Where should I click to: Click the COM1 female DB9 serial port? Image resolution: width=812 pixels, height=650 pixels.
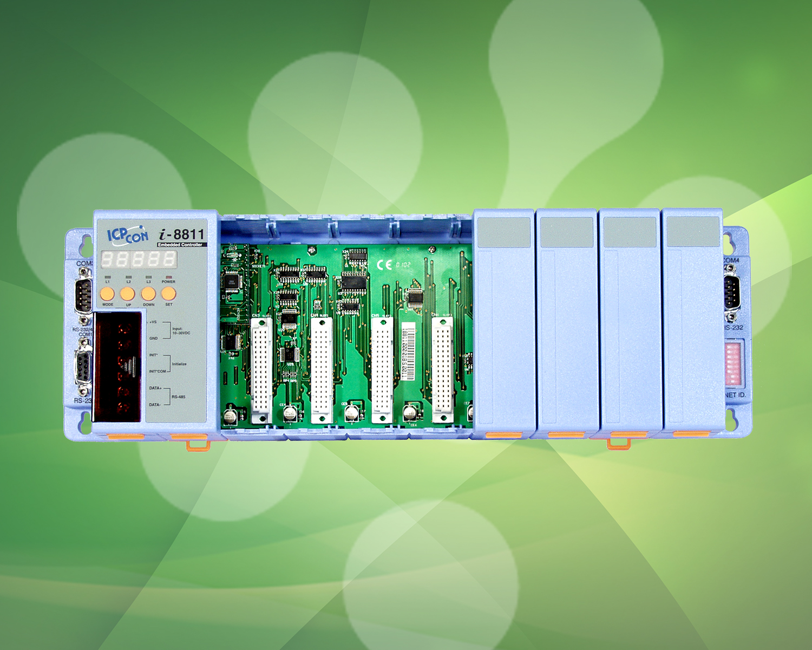point(83,368)
